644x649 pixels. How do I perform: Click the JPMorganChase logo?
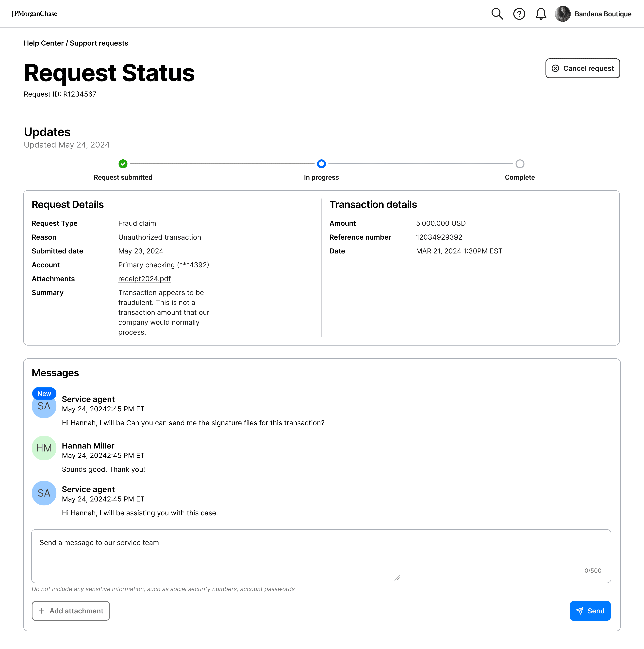pos(34,14)
